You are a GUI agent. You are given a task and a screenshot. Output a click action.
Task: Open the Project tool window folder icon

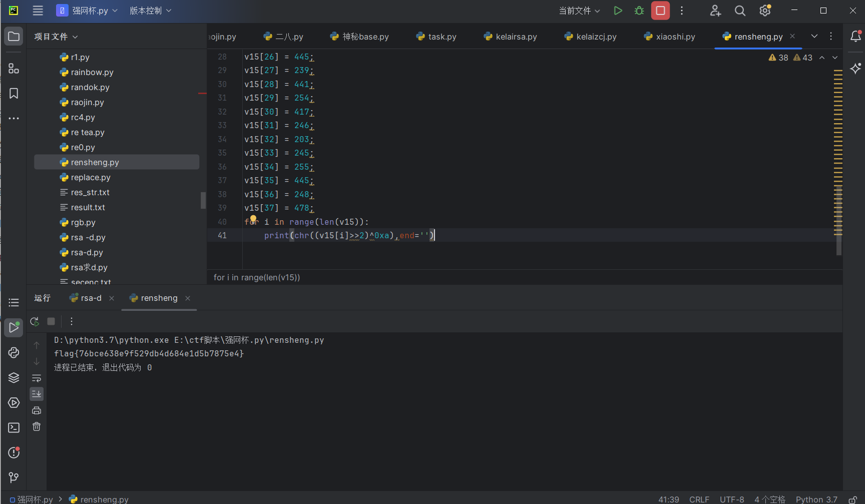14,37
